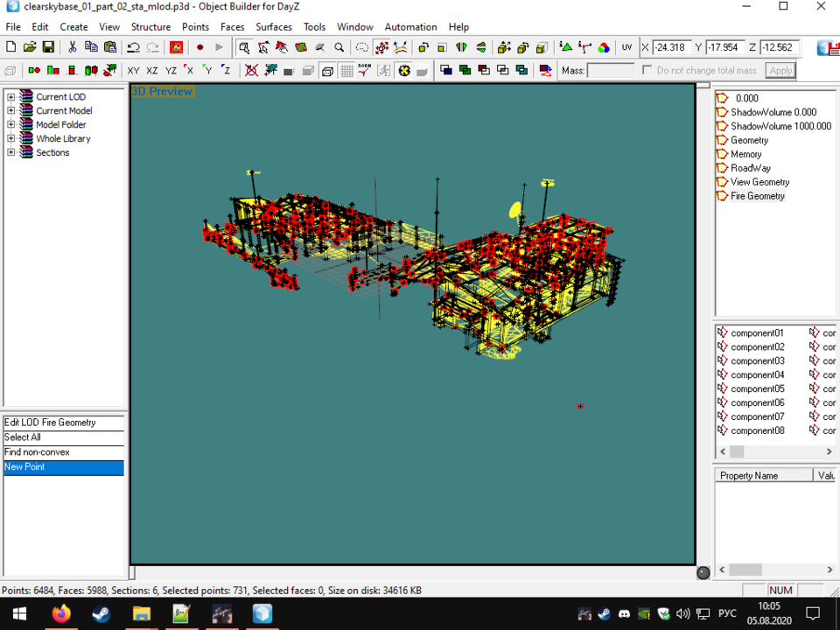
Task: Open Firefox from the taskbar
Action: (61, 613)
